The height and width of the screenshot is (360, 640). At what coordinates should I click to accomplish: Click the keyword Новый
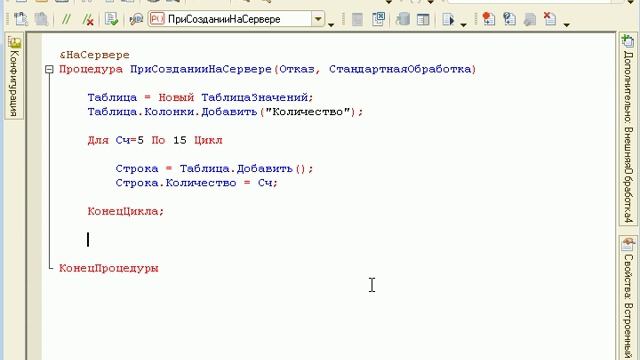176,98
